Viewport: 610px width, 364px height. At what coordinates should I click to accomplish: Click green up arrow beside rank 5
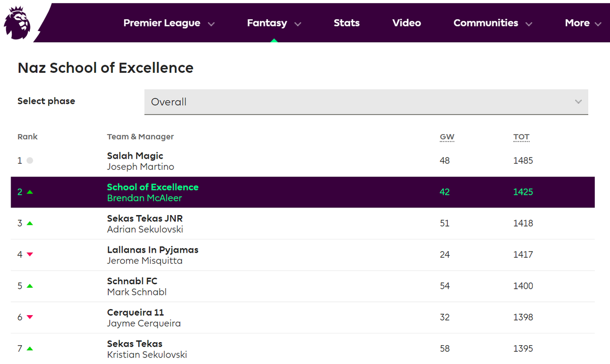pyautogui.click(x=29, y=286)
